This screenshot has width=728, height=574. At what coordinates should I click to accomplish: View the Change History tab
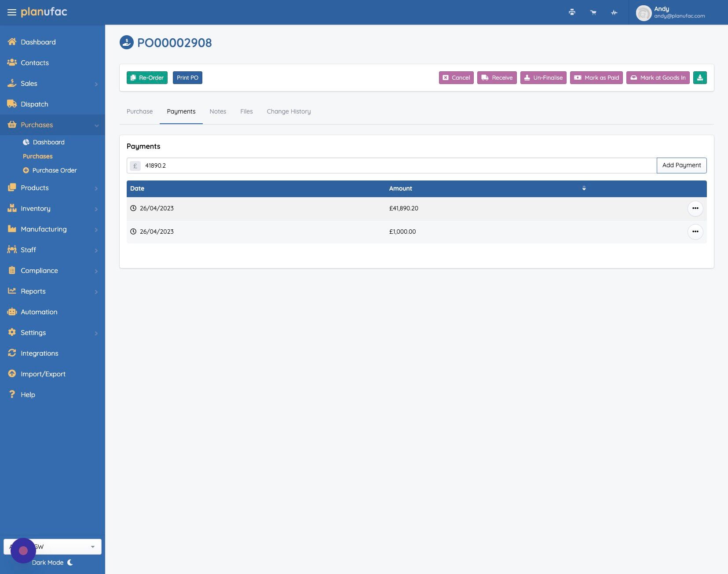pos(289,112)
